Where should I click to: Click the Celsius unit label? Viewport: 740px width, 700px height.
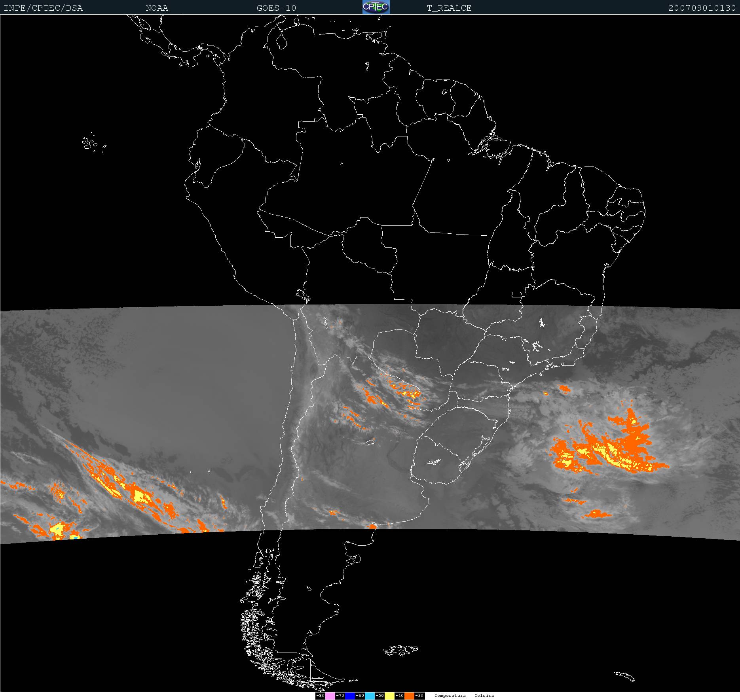point(484,696)
